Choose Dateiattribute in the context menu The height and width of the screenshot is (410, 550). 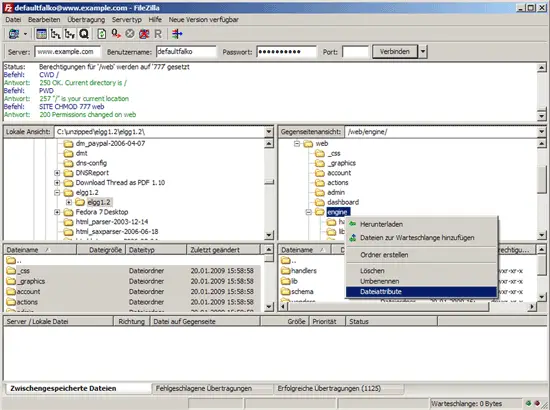pyautogui.click(x=421, y=291)
